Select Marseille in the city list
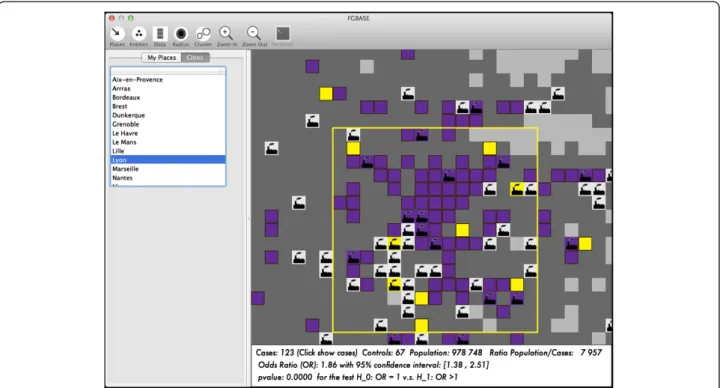The image size is (720, 388). coord(168,169)
